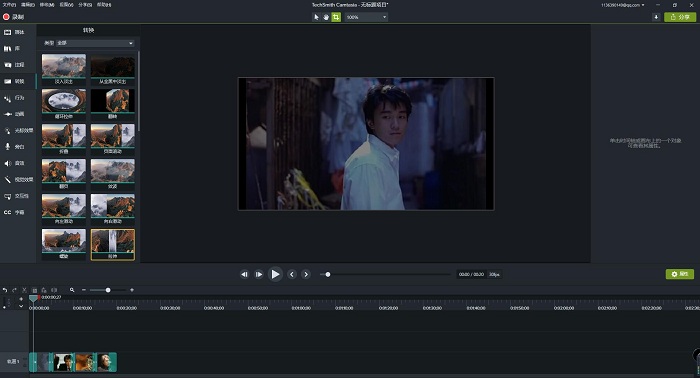
Task: Click the green Share (分享) button
Action: 680,17
